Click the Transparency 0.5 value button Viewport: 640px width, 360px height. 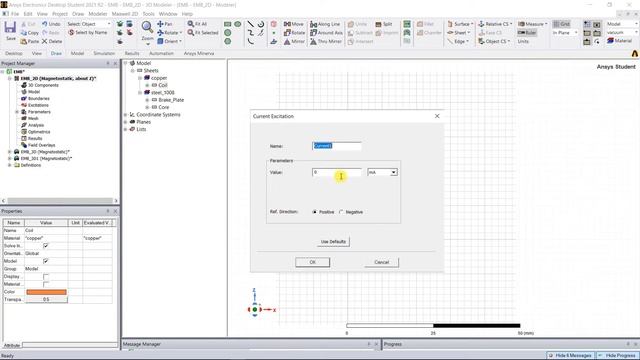coord(46,300)
